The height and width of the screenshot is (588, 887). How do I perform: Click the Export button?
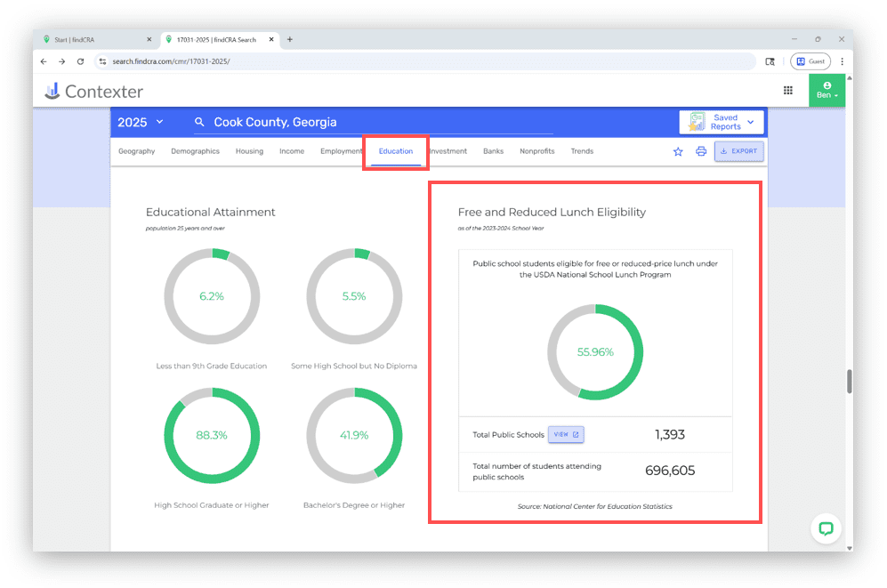[x=738, y=151]
